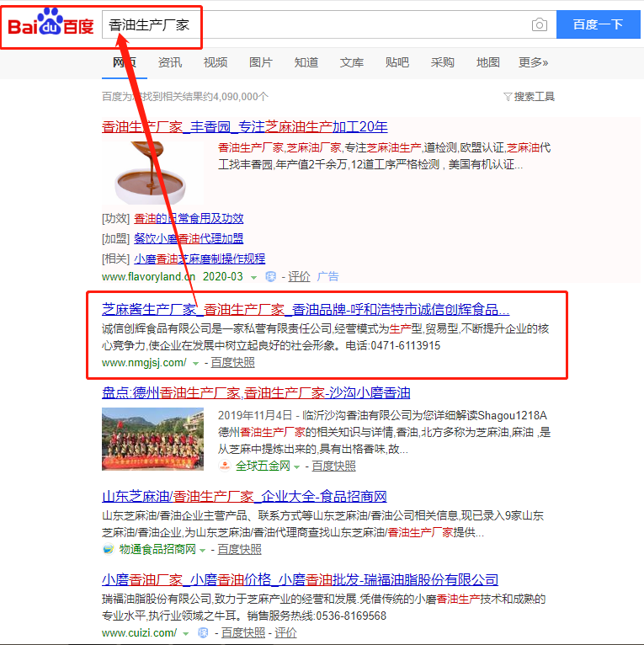The width and height of the screenshot is (644, 645).
Task: Open the dropdown arrow after 物通食品招商网
Action: [x=204, y=549]
